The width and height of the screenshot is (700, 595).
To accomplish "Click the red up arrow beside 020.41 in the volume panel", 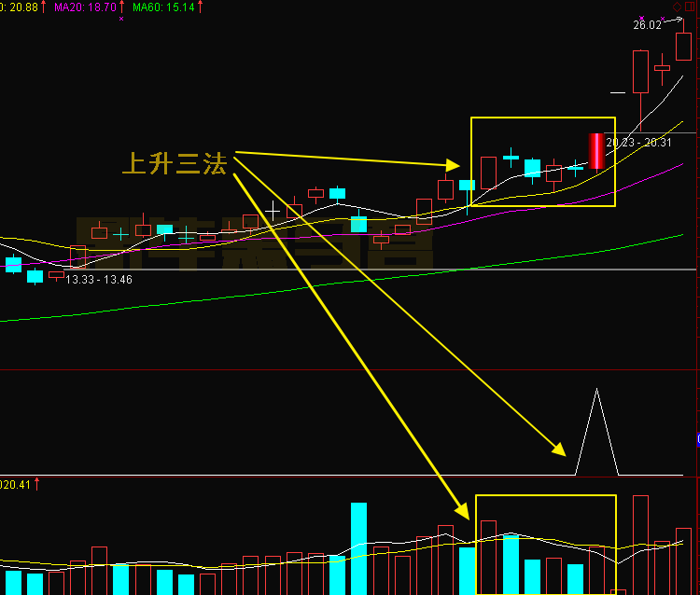I will (x=37, y=483).
